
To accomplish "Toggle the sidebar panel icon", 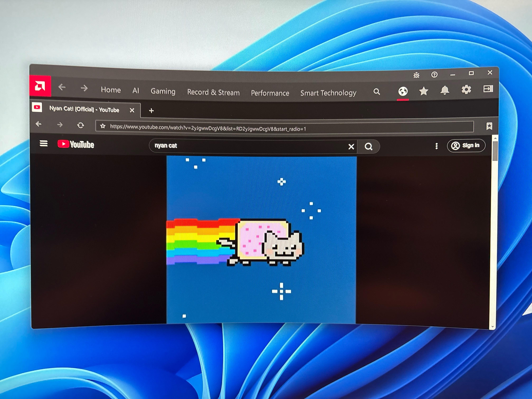I will pyautogui.click(x=488, y=89).
